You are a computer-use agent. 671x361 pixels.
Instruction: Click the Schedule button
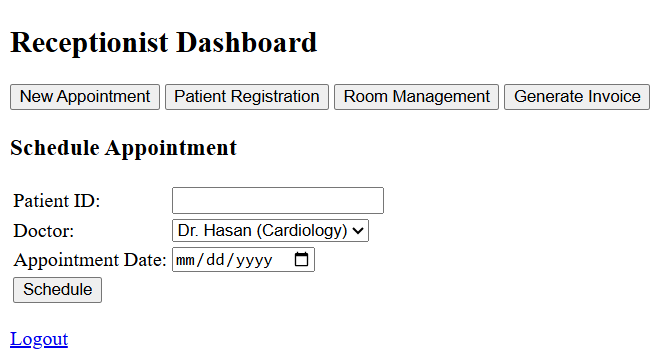pos(57,290)
